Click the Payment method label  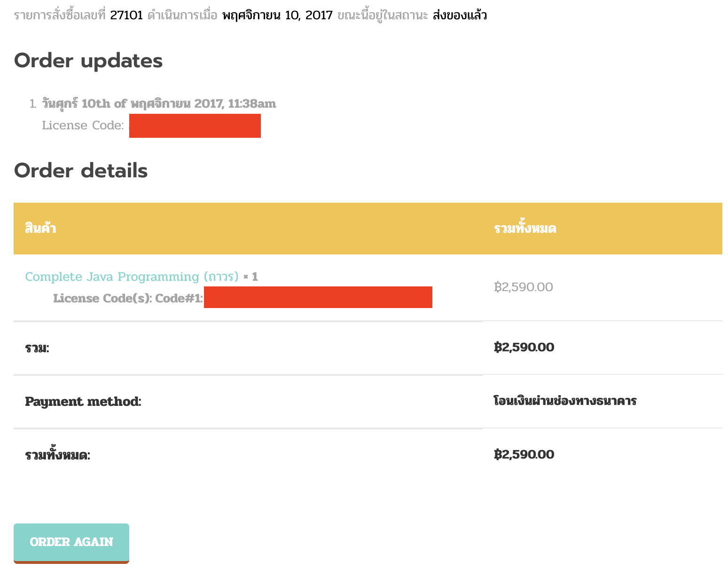(83, 402)
